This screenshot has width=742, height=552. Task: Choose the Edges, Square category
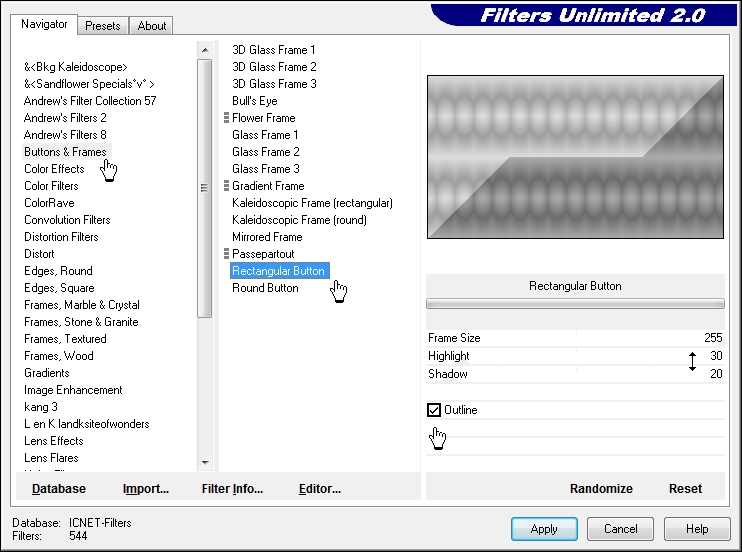coord(59,288)
